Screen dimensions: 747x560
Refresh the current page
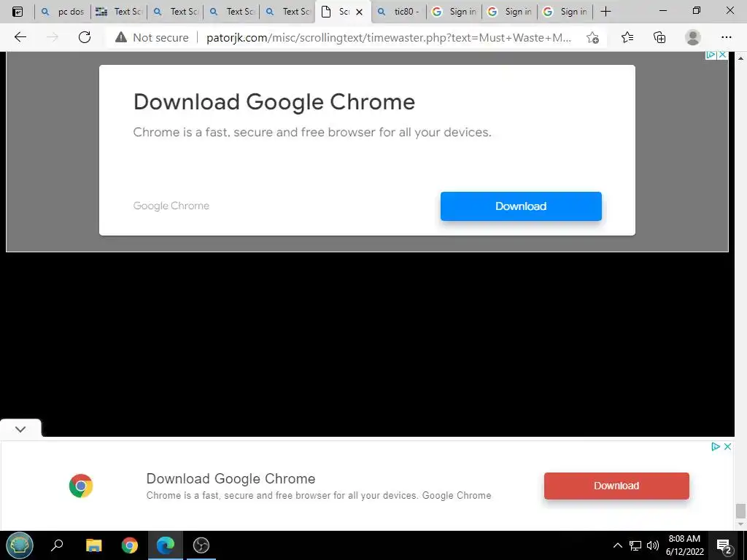[85, 37]
